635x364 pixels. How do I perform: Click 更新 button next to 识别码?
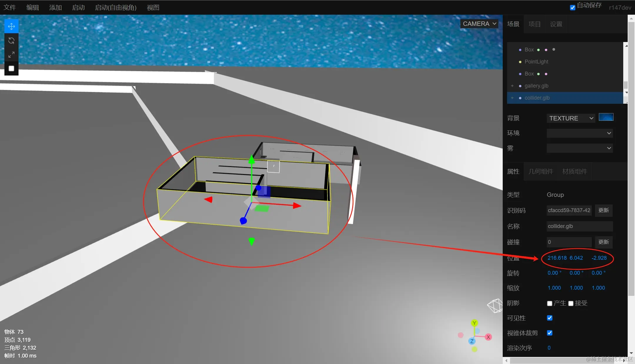pos(604,210)
